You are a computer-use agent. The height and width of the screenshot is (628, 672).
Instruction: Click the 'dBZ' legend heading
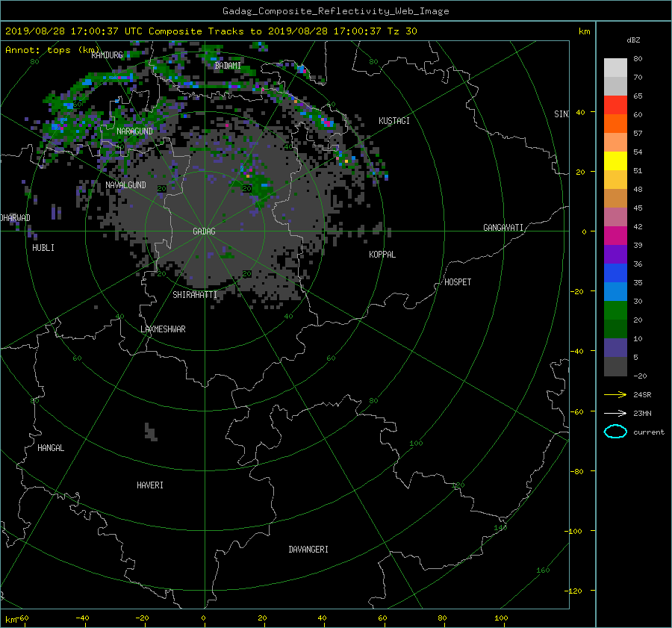click(x=633, y=40)
